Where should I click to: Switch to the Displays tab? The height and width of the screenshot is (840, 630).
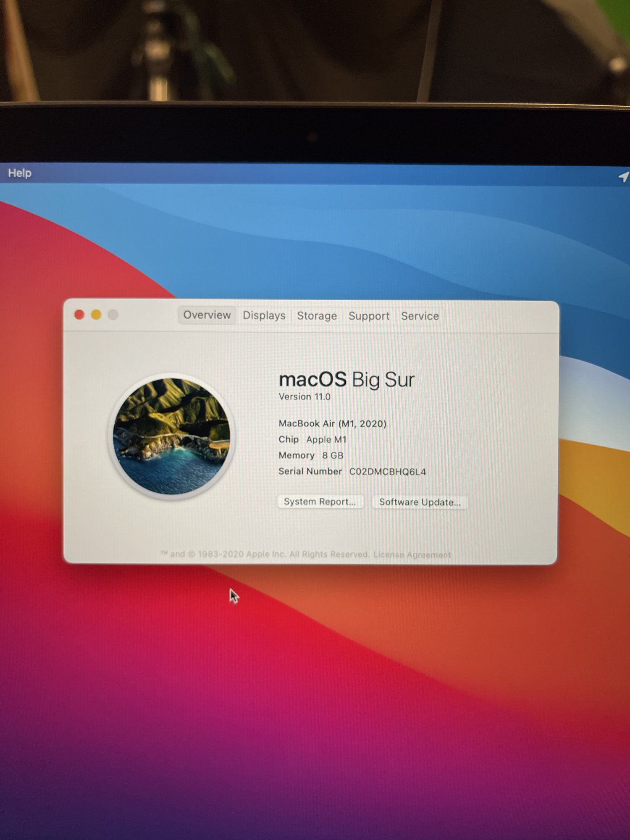[264, 315]
